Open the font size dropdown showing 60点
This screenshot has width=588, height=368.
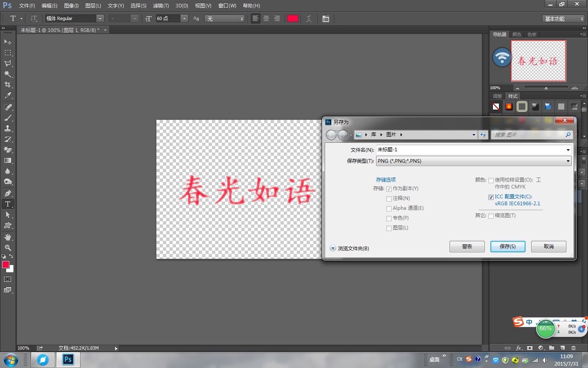[184, 18]
